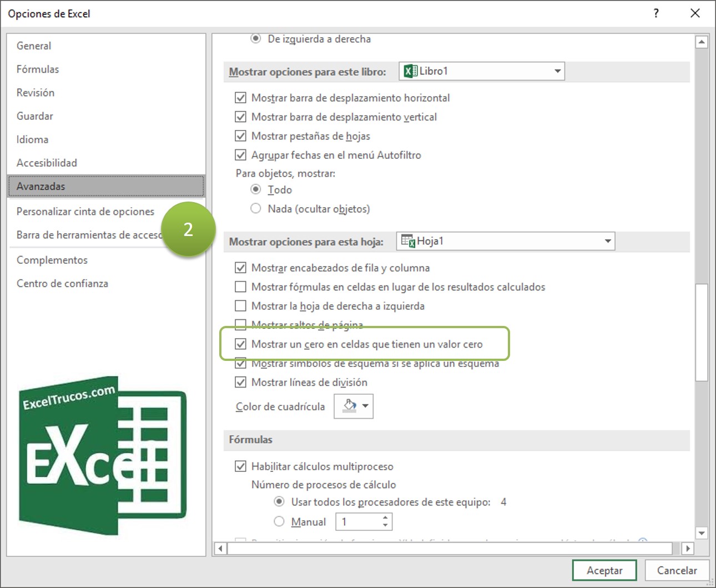Click the scroll right arrow in horizontal scrollbar
This screenshot has width=716, height=588.
tap(688, 549)
